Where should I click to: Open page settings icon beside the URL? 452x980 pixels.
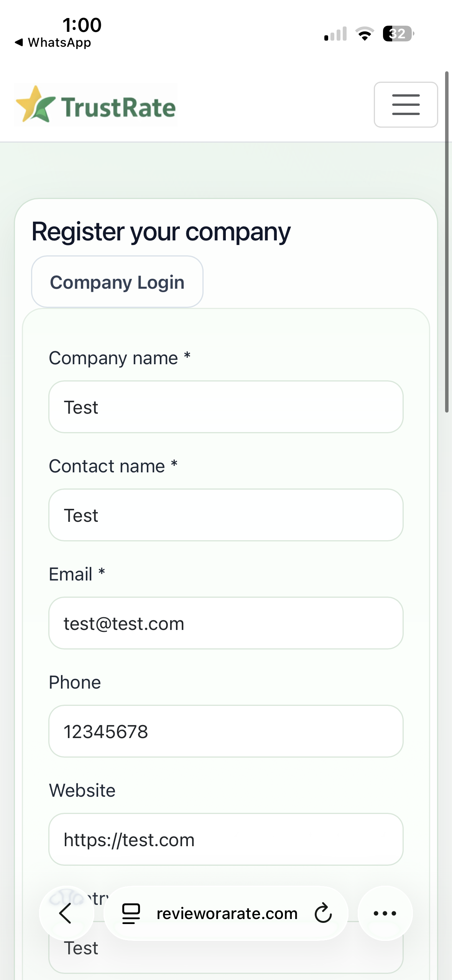131,913
